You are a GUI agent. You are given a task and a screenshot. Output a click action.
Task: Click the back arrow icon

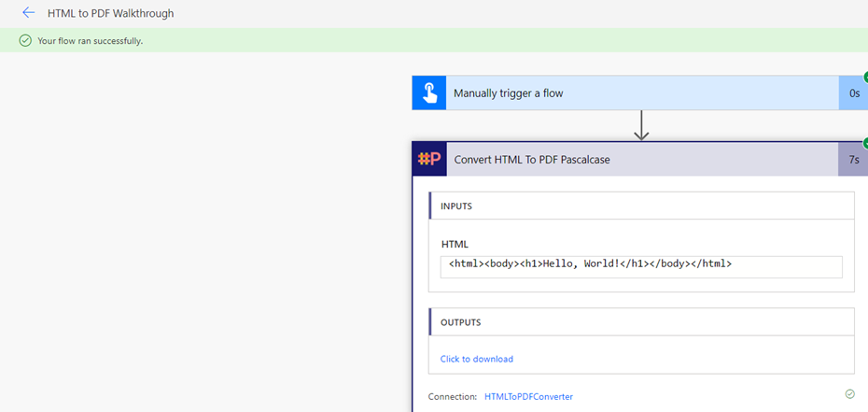pyautogui.click(x=28, y=13)
